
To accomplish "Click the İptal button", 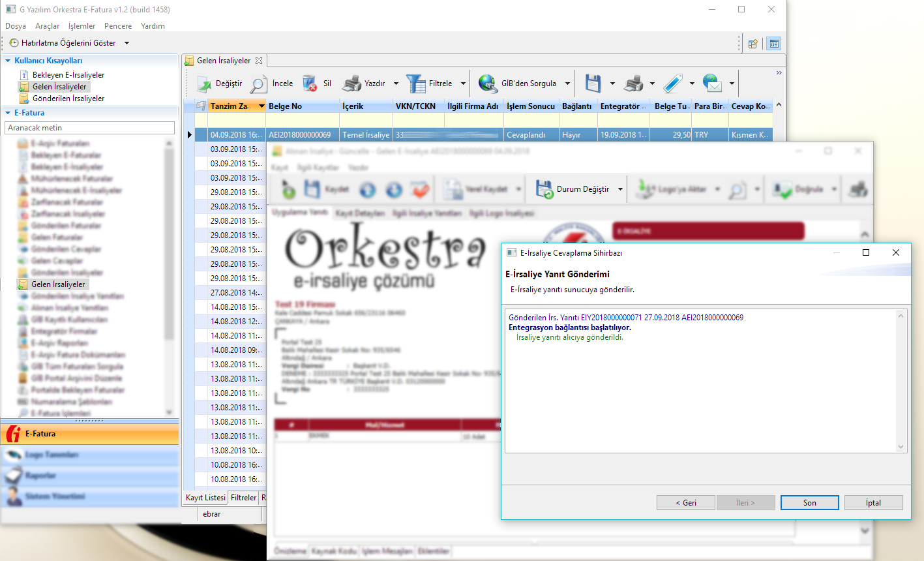I will [x=873, y=503].
